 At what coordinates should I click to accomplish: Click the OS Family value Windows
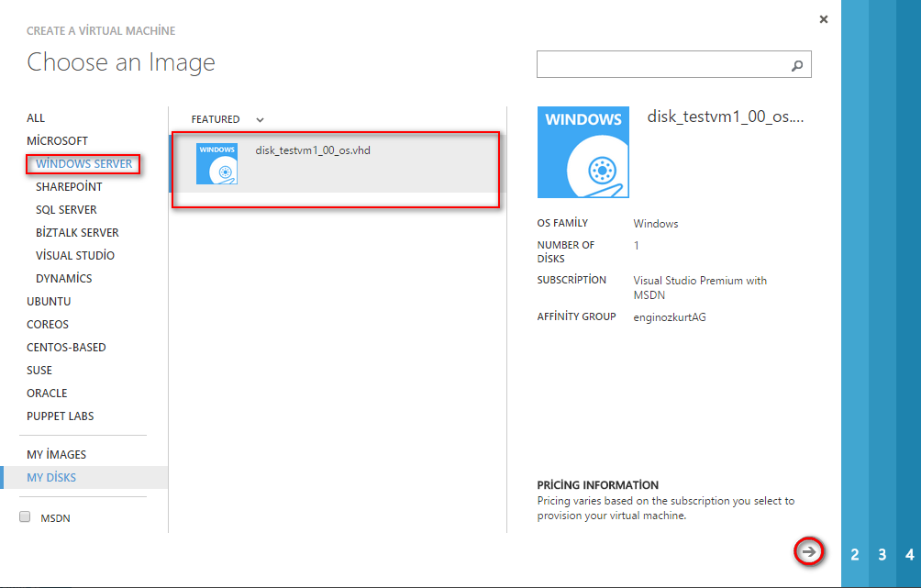point(656,224)
